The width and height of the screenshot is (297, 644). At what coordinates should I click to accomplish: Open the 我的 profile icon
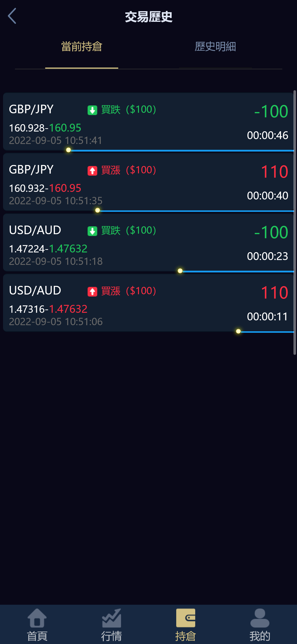[260, 618]
